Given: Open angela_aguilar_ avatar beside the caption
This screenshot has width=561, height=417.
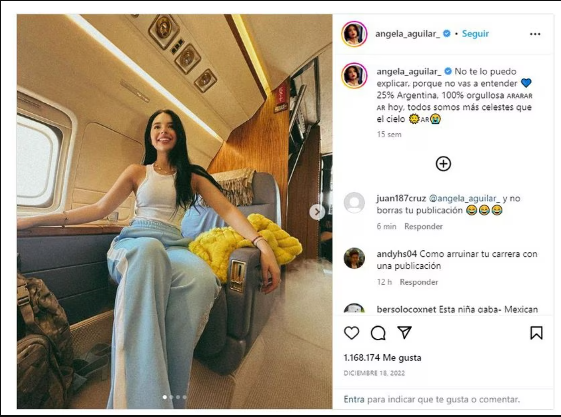Looking at the screenshot, I should pos(354,75).
